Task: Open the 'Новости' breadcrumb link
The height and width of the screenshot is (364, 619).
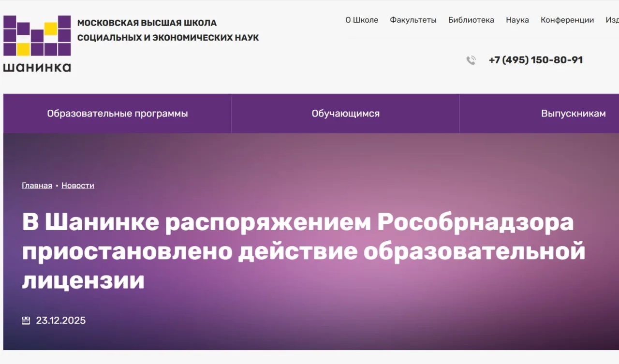Action: 78,186
